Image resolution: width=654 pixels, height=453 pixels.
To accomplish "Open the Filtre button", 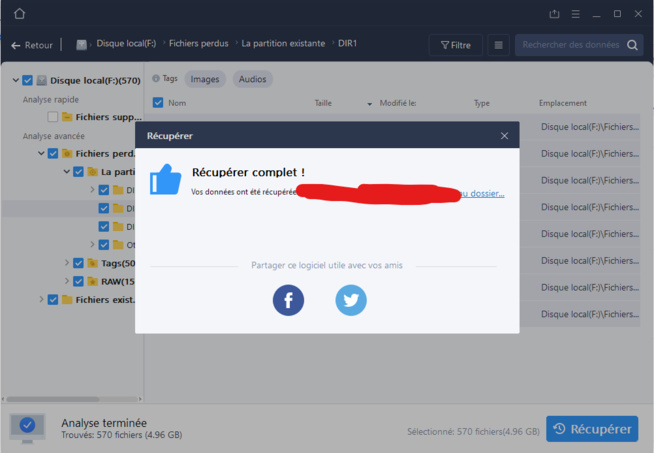I will click(x=455, y=45).
